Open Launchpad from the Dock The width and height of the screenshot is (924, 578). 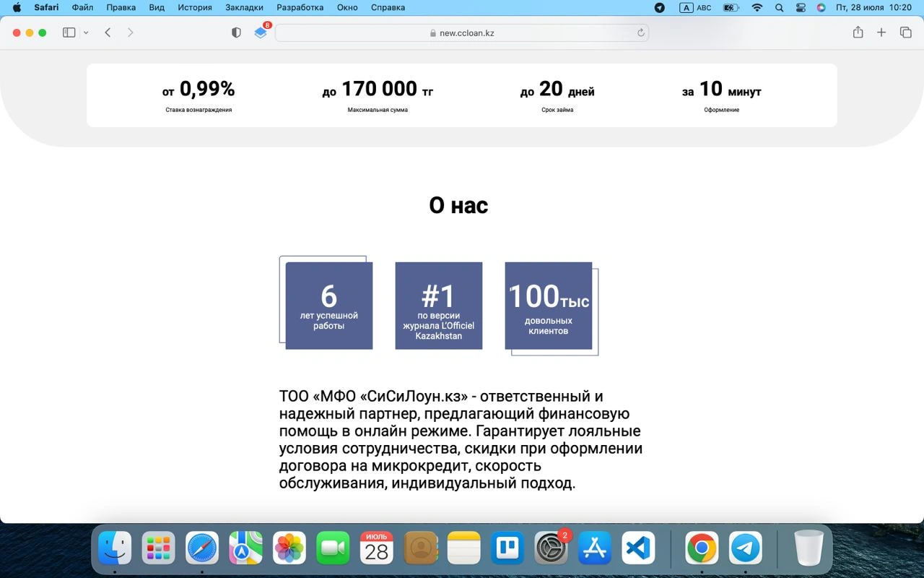click(x=158, y=548)
